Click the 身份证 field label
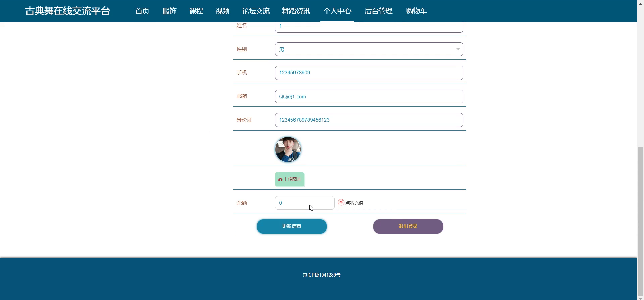The image size is (644, 300). [244, 120]
